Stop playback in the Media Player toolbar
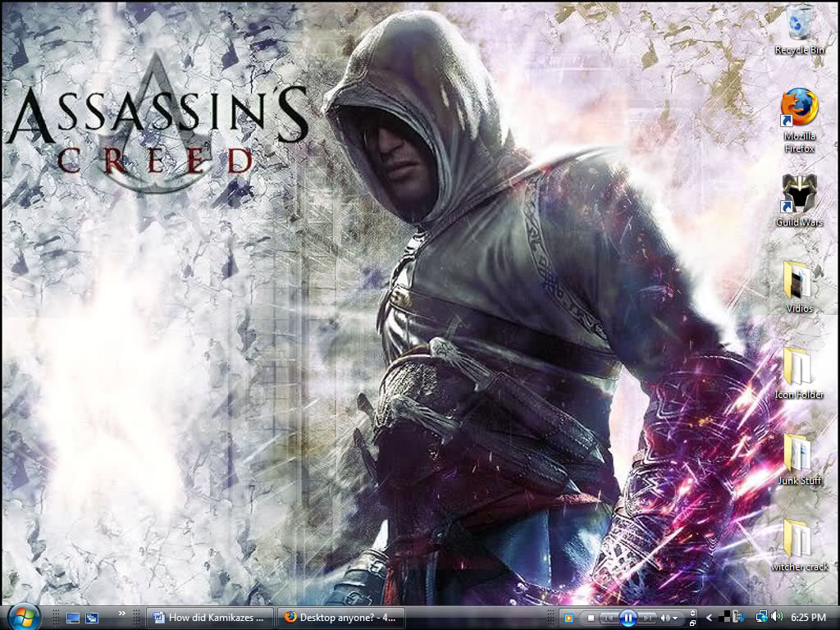Viewport: 840px width, 630px height. (x=591, y=619)
